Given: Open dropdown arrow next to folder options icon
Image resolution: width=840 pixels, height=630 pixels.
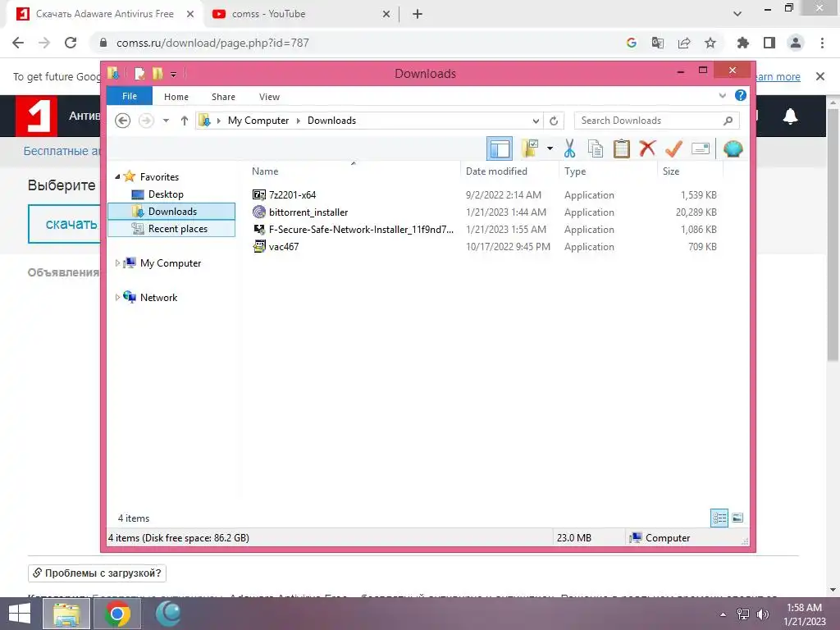Looking at the screenshot, I should point(550,148).
